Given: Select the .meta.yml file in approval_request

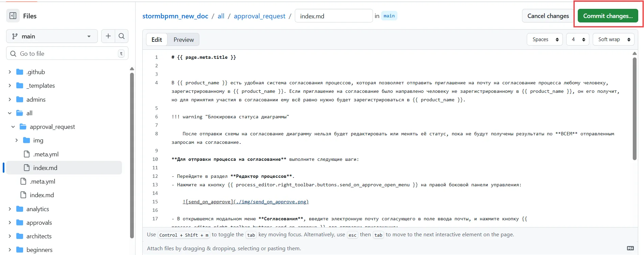Looking at the screenshot, I should click(x=46, y=154).
